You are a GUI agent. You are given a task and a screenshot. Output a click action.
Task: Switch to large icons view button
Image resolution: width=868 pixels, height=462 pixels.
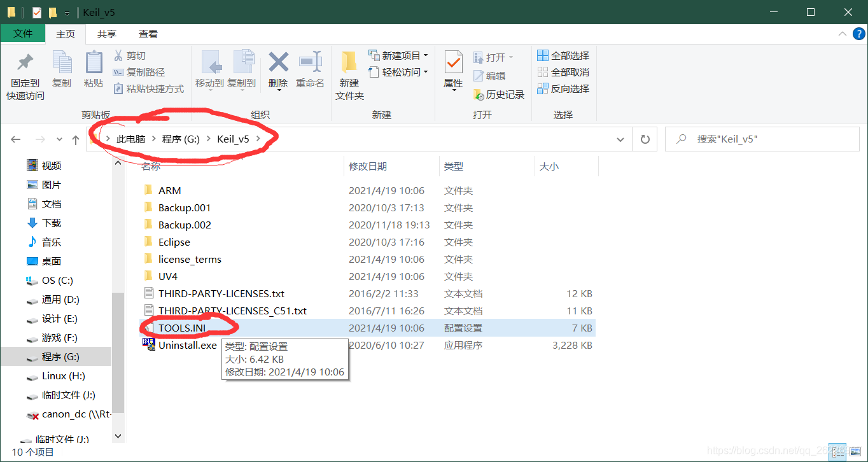pos(855,451)
